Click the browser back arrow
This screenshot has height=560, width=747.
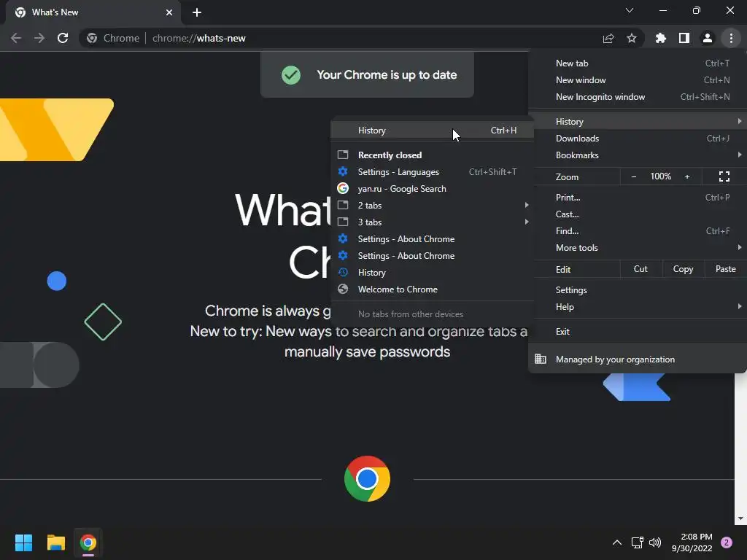(16, 38)
